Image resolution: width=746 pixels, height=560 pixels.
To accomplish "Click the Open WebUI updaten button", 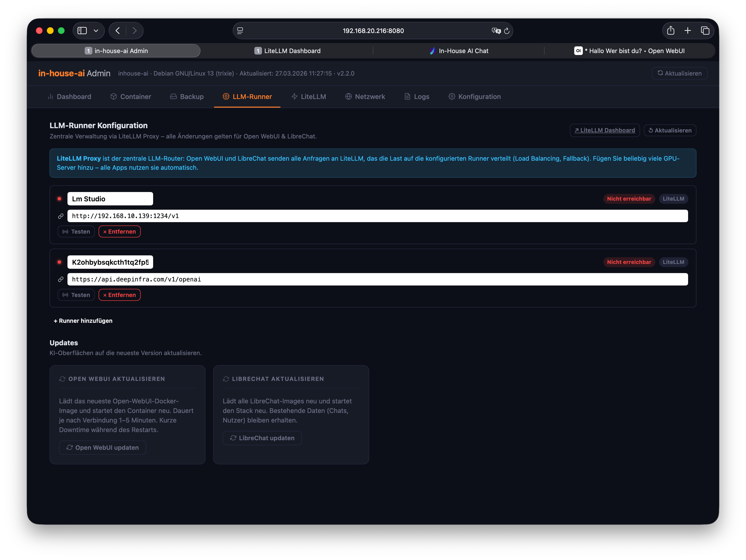I will (103, 448).
